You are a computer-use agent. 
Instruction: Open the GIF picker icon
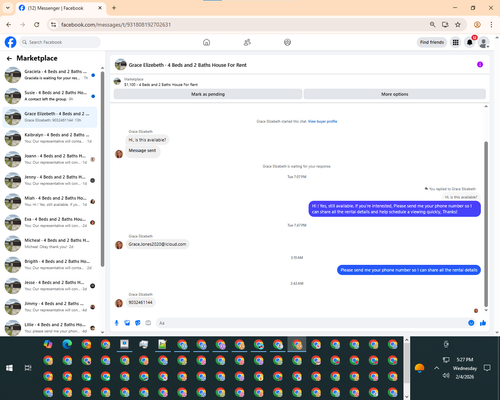pyautogui.click(x=148, y=323)
